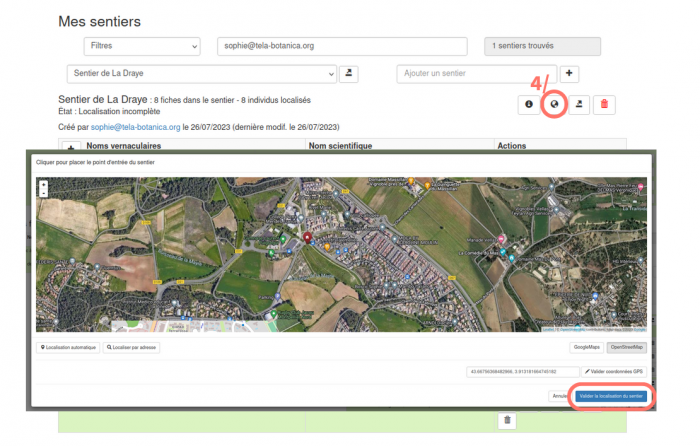This screenshot has width=700, height=446.
Task: Expand the Sentier de La Draye dropdown
Action: (x=202, y=74)
